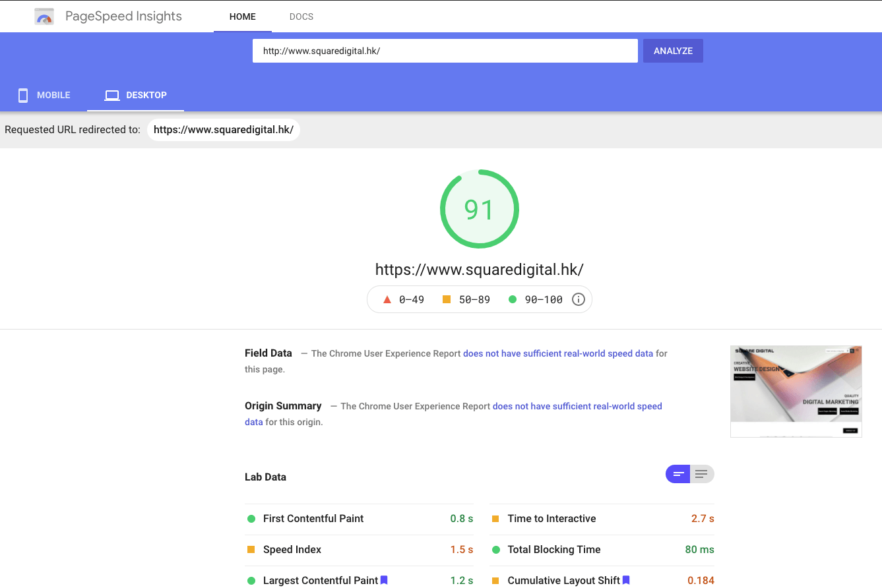The width and height of the screenshot is (882, 588).
Task: Open the DOCS tab
Action: click(x=301, y=16)
